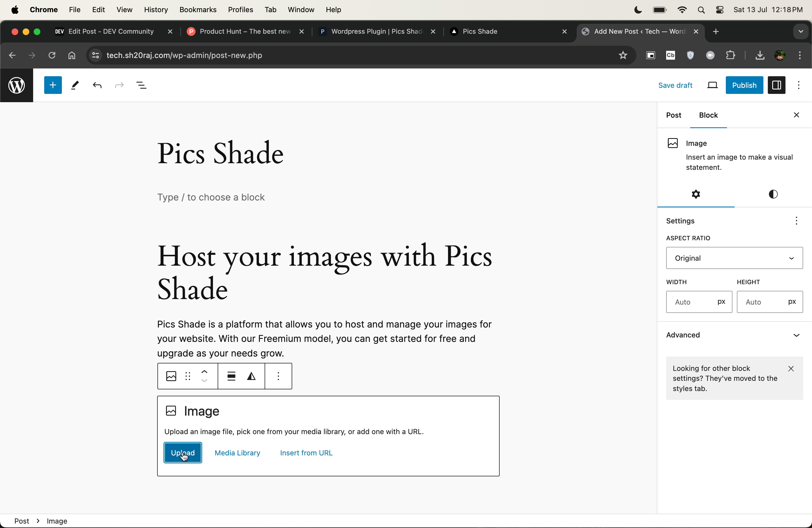This screenshot has width=812, height=528.
Task: Focus the Height Auto input field
Action: [x=761, y=302]
